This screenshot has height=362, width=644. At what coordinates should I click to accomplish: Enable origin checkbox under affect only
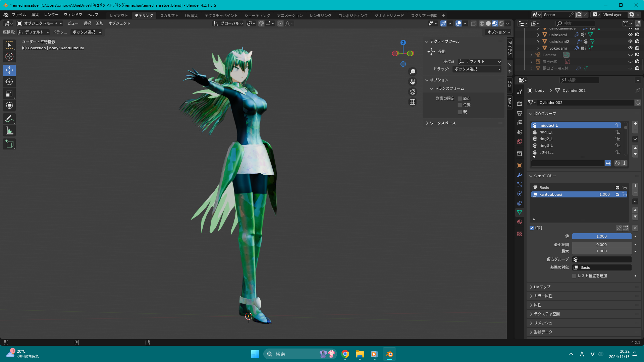pos(460,99)
